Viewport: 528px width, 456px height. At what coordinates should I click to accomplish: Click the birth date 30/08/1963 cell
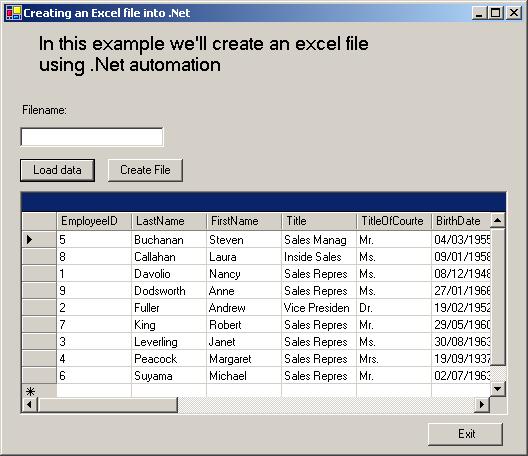(x=461, y=341)
